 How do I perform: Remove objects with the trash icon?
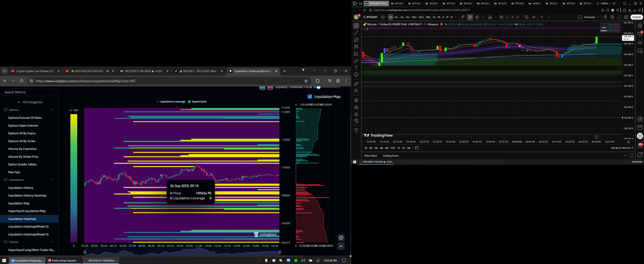pos(356,130)
